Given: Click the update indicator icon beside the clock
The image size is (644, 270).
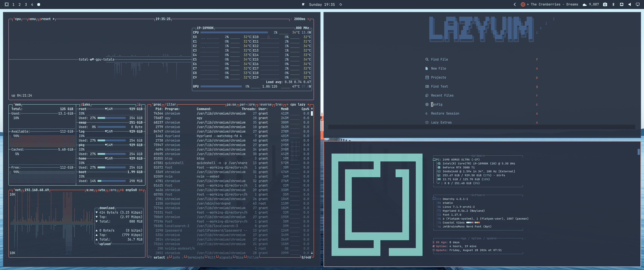Looking at the screenshot, I should tap(341, 4).
